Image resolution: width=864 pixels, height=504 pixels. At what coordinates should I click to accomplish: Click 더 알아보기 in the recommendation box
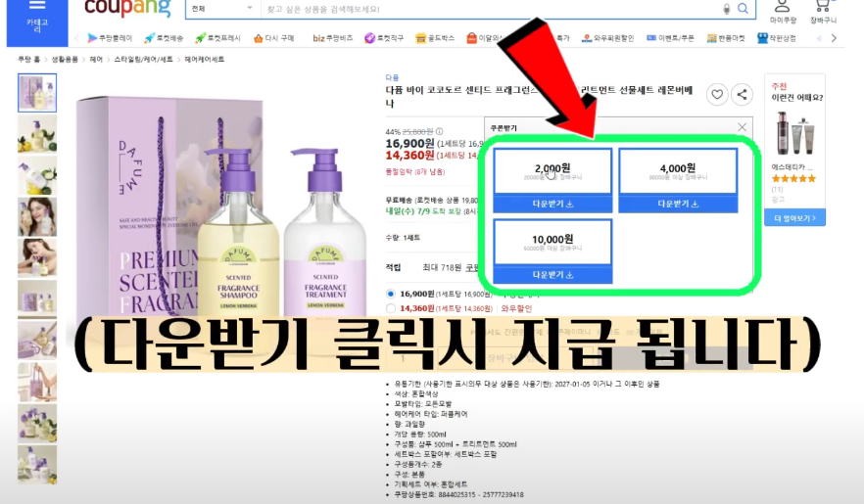[794, 218]
